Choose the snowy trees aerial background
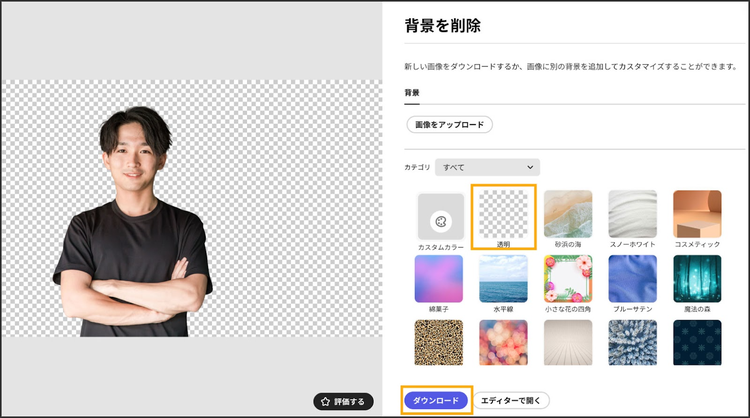This screenshot has width=750, height=418. (x=632, y=342)
